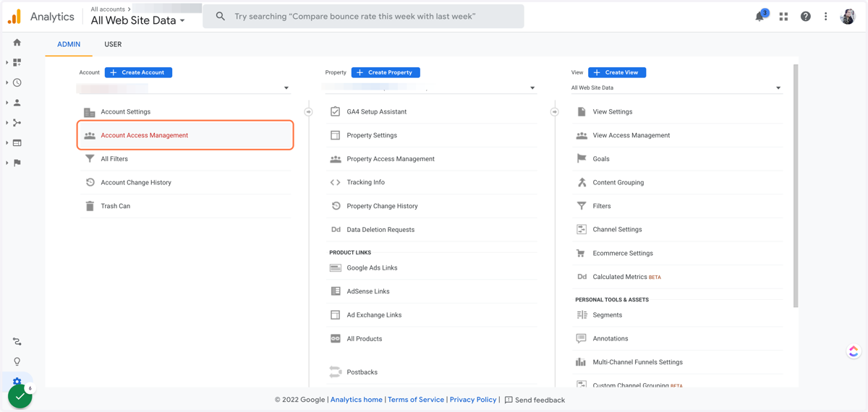This screenshot has width=868, height=412.
Task: Expand the Property selector dropdown
Action: coord(430,88)
